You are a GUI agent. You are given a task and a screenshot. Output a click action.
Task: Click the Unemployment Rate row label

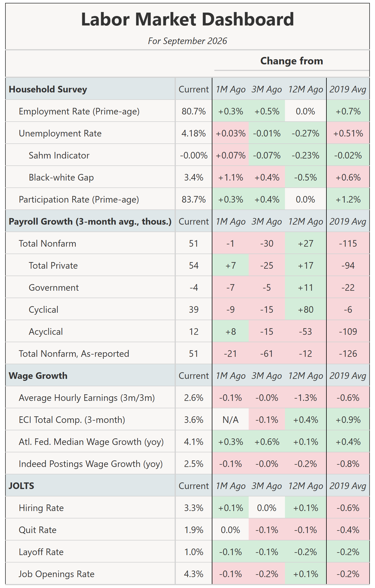[x=60, y=133]
